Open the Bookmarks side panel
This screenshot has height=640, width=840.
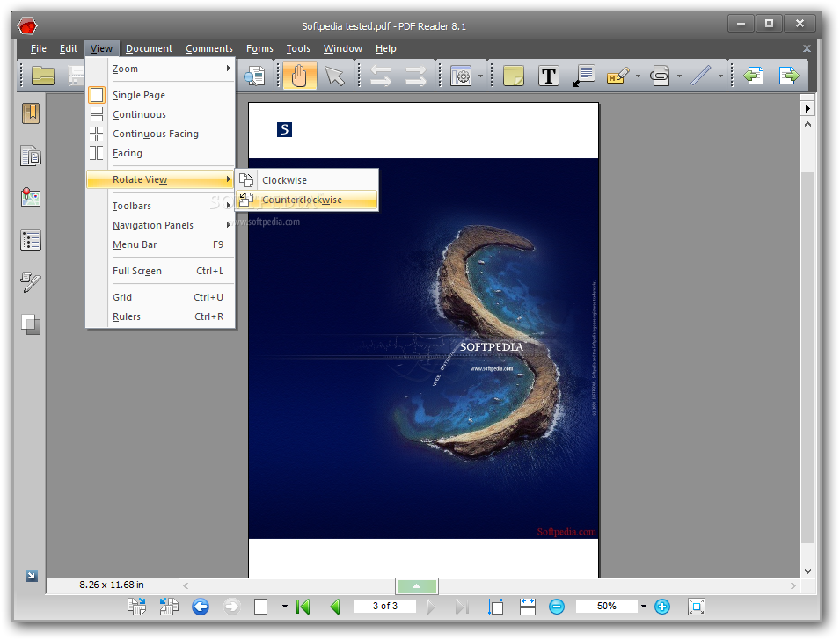coord(31,113)
